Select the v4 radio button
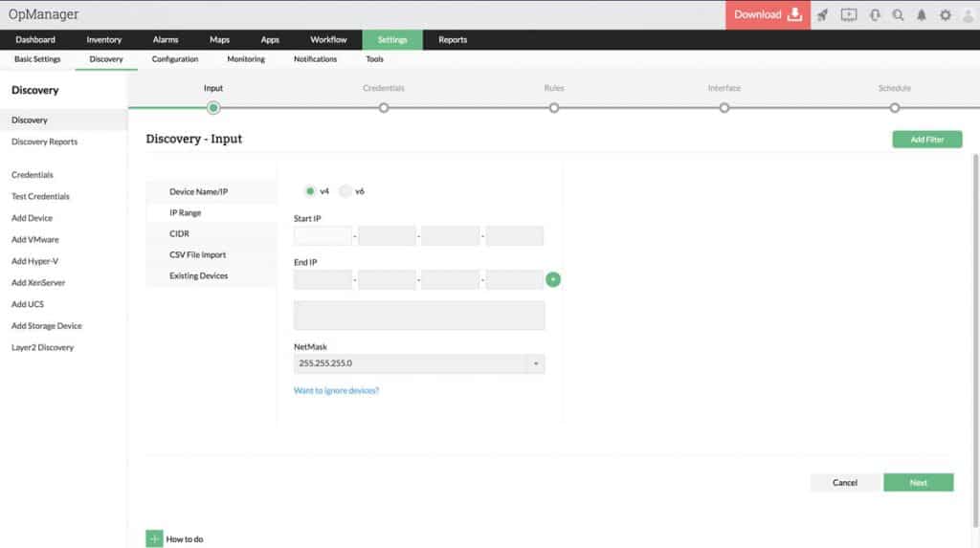The height and width of the screenshot is (548, 980). click(x=310, y=190)
